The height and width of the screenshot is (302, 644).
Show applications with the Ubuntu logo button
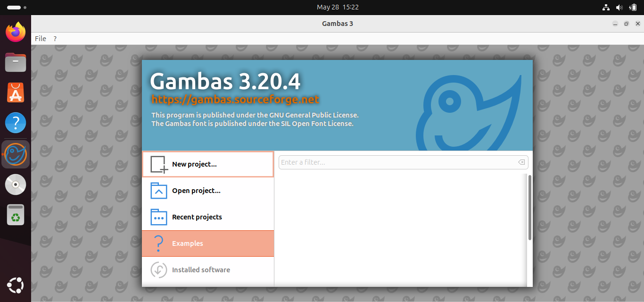pos(16,285)
